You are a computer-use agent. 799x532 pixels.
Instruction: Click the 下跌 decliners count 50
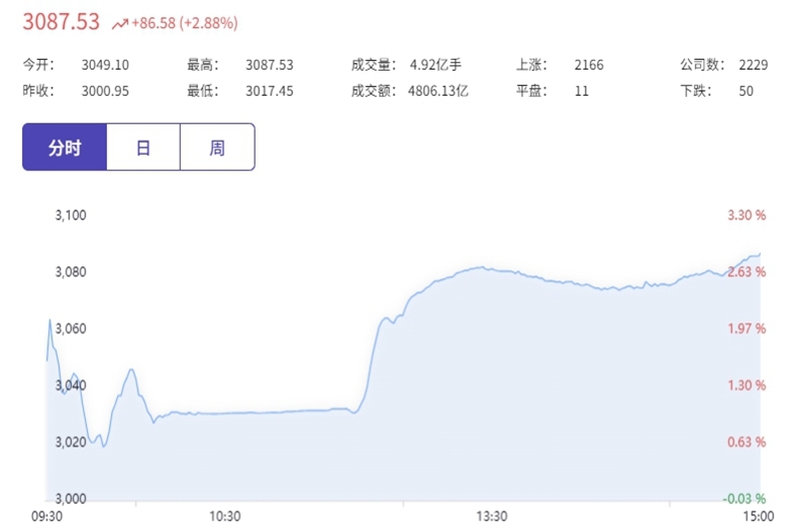[x=746, y=91]
